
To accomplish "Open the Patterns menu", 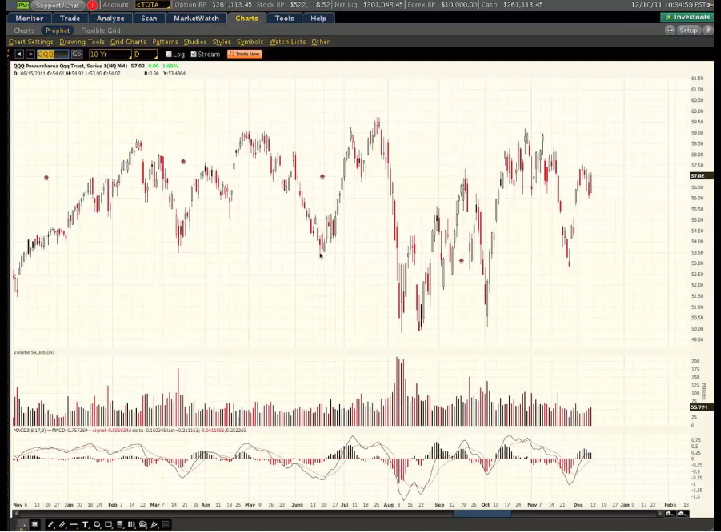I will [165, 42].
